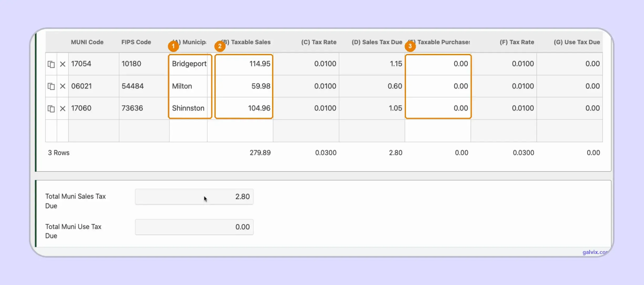Click the (F) Tax Rate column header
This screenshot has width=644, height=285.
pos(517,42)
